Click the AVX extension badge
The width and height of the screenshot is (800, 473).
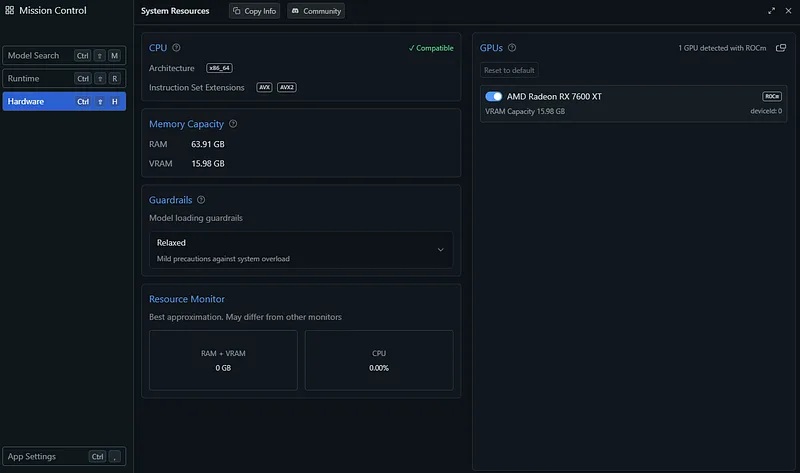264,87
